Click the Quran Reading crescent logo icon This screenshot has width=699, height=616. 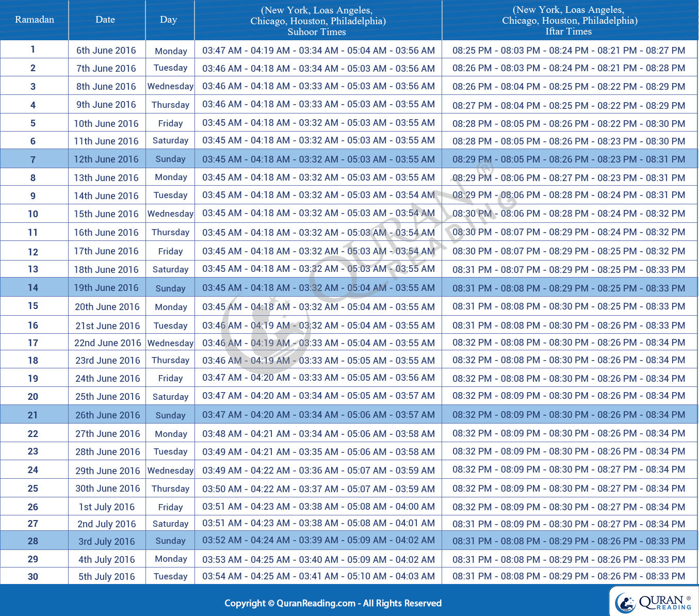pos(626,603)
